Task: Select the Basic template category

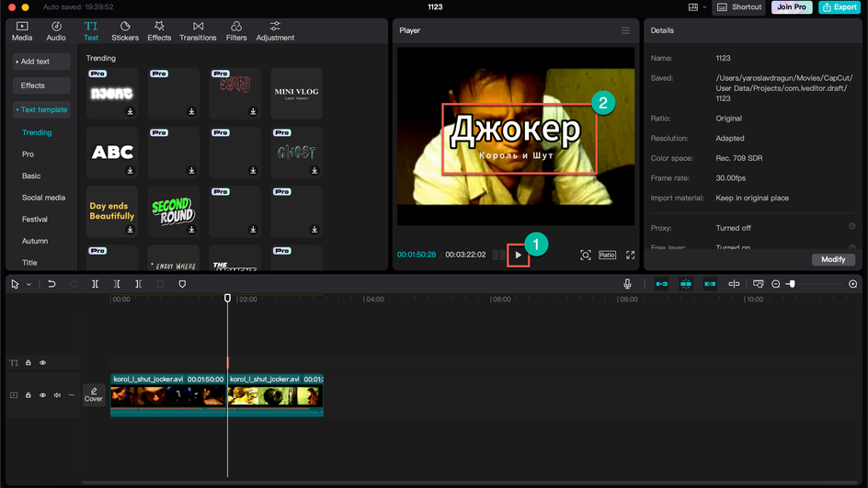Action: coord(31,176)
